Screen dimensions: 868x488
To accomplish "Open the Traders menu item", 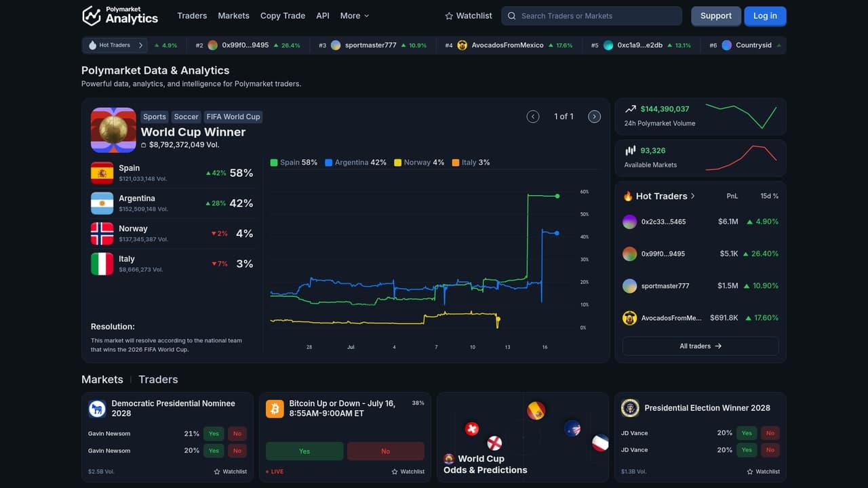I will click(x=192, y=16).
